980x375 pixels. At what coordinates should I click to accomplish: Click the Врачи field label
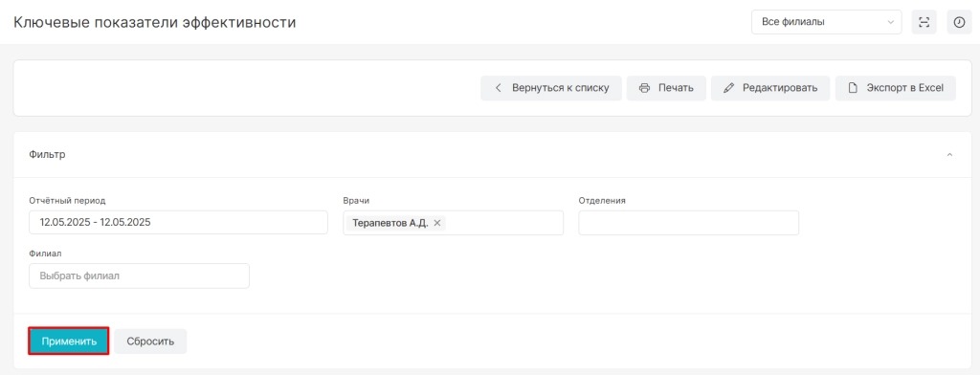(x=354, y=201)
